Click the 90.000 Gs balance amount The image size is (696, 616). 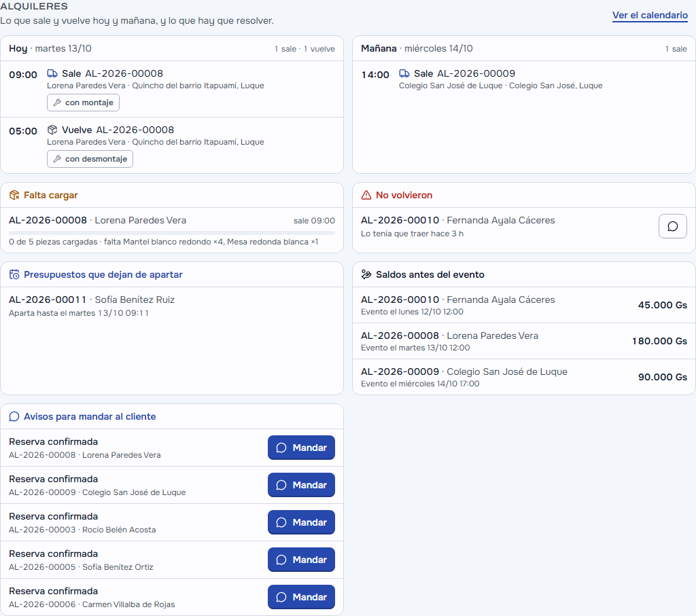click(662, 377)
